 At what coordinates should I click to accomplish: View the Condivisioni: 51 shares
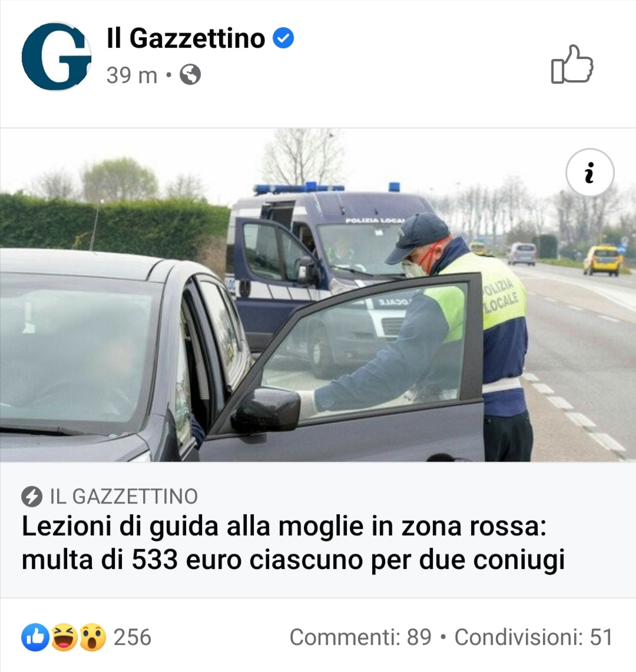[x=534, y=637]
